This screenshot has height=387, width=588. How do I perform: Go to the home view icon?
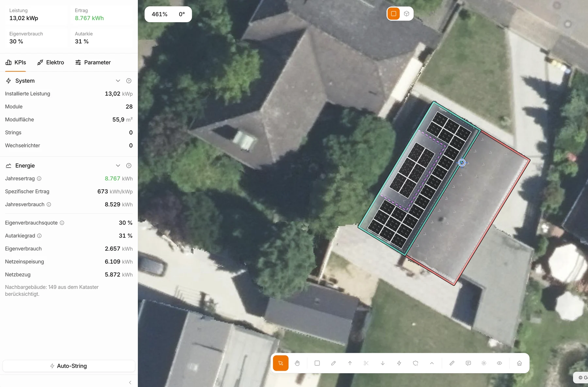(x=519, y=363)
